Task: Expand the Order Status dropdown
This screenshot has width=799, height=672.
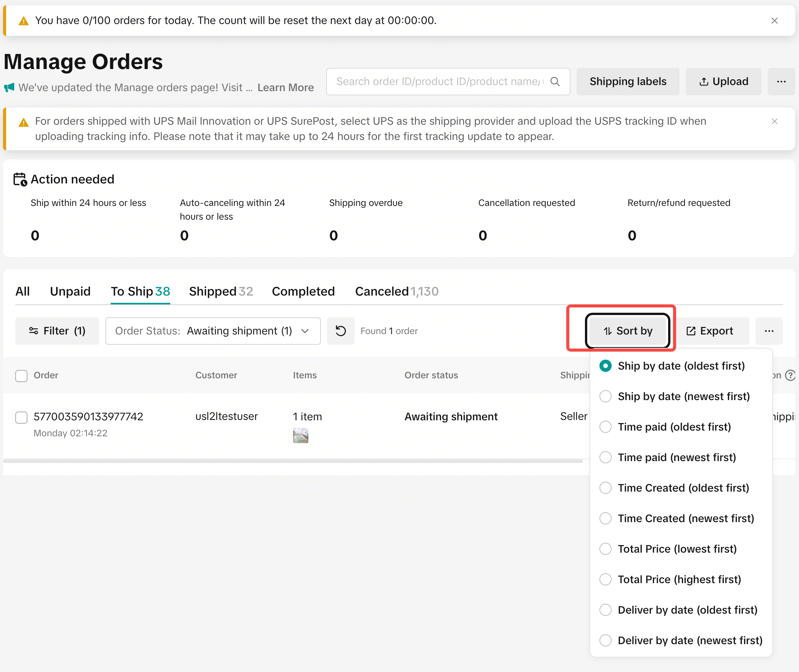Action: (x=213, y=331)
